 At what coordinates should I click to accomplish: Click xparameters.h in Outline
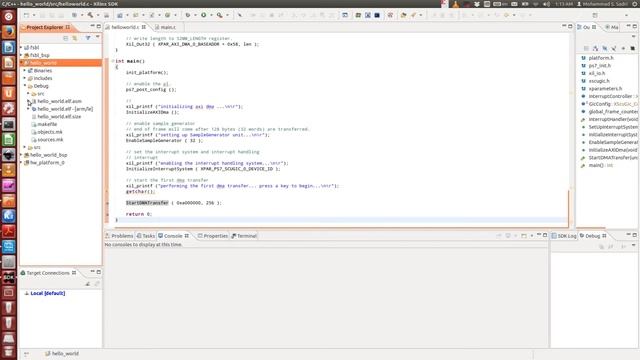(605, 89)
